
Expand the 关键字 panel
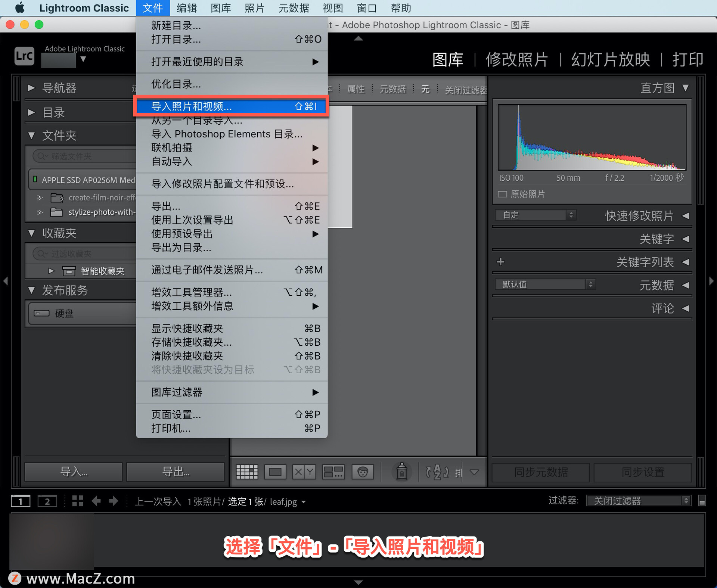685,239
